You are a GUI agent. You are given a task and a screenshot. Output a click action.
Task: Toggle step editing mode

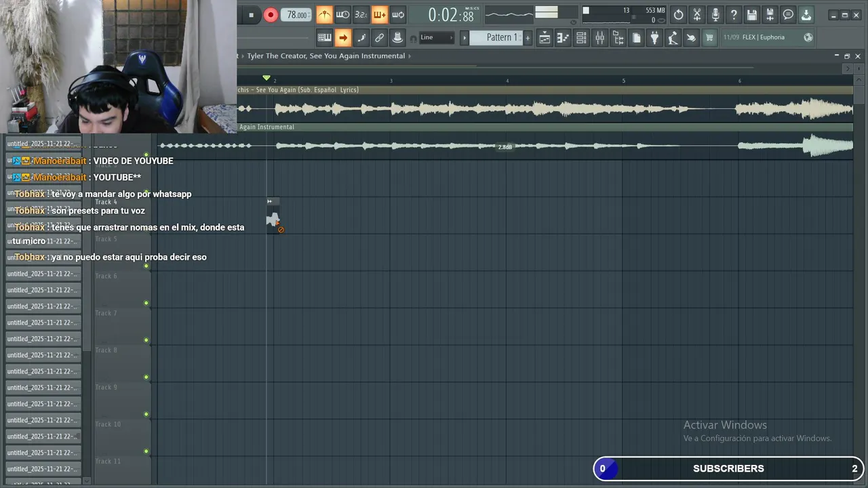[361, 37]
